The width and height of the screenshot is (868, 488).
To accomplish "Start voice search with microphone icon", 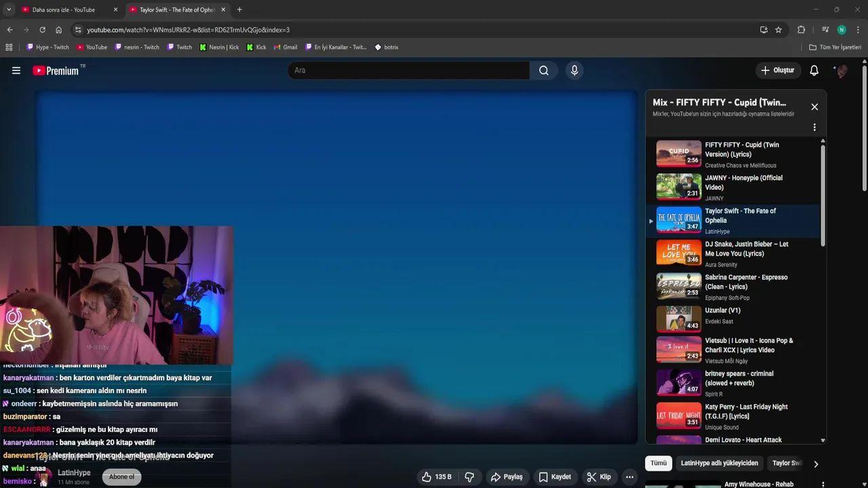I will [x=574, y=70].
